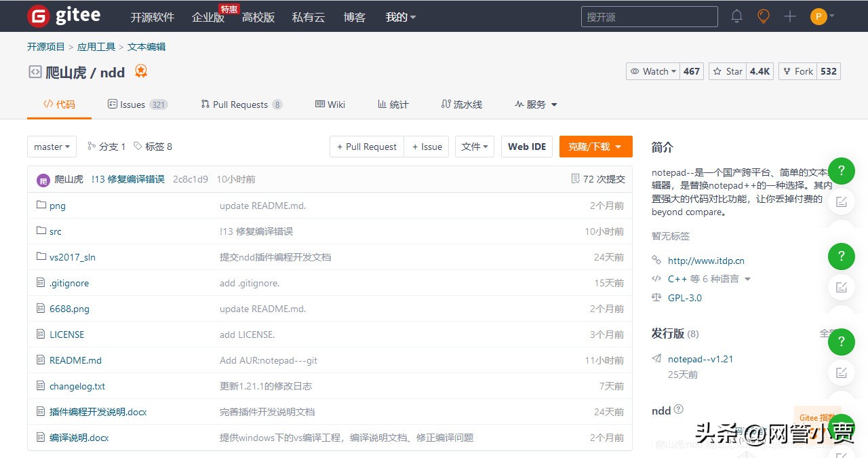
Task: Open the Web IDE button
Action: click(527, 147)
